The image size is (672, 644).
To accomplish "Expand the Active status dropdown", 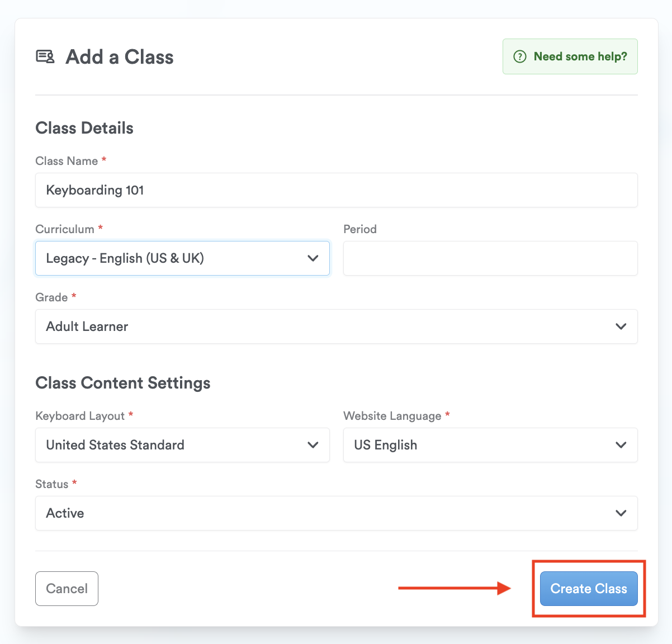I will (335, 513).
